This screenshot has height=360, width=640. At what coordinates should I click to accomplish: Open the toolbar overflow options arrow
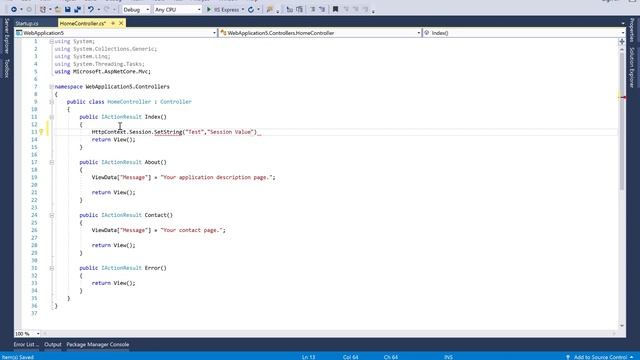(373, 11)
